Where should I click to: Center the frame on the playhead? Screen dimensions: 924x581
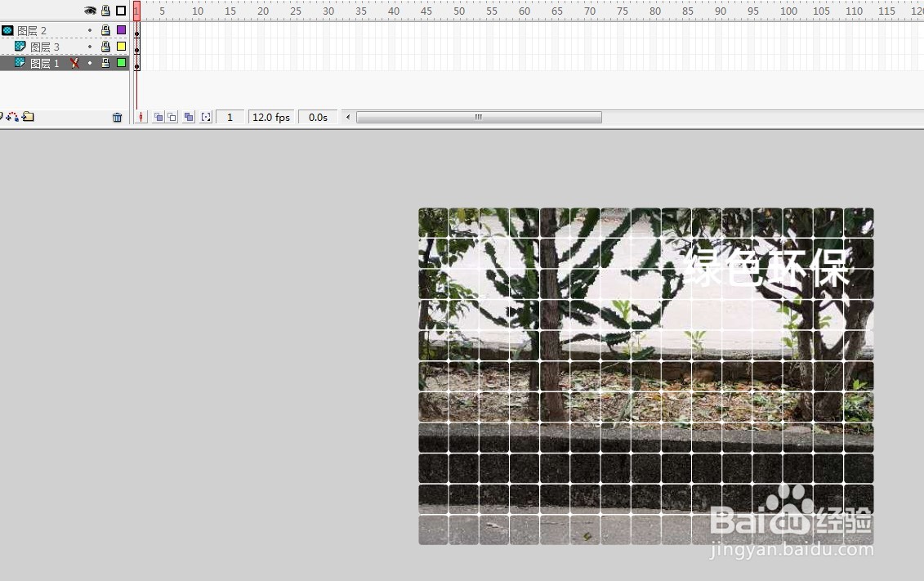(x=141, y=117)
